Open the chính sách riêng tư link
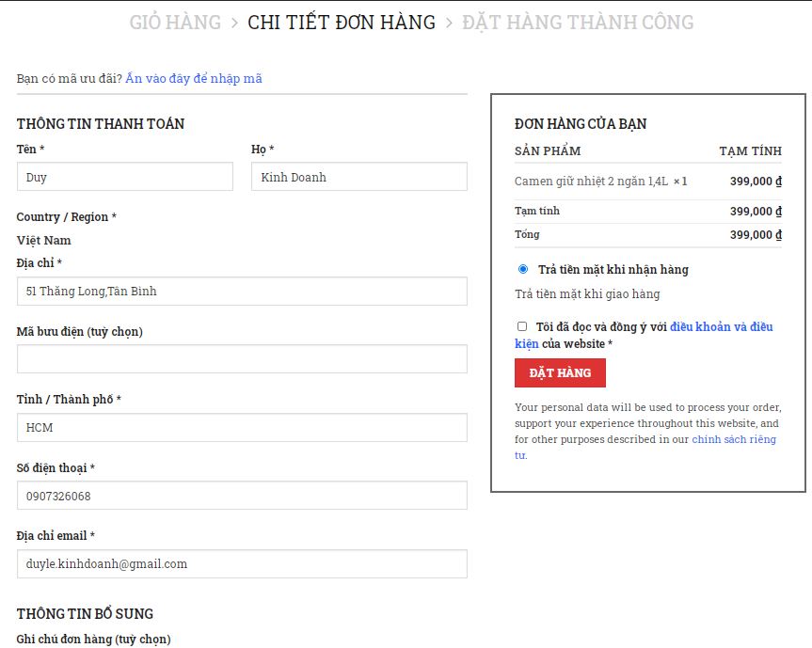This screenshot has height=648, width=812. [x=645, y=447]
